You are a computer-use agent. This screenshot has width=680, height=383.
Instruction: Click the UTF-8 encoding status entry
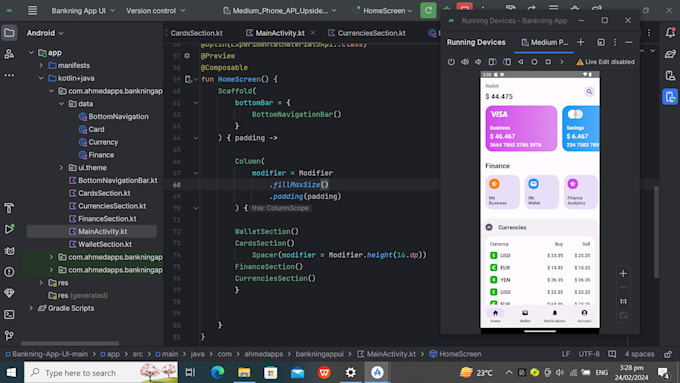click(588, 354)
